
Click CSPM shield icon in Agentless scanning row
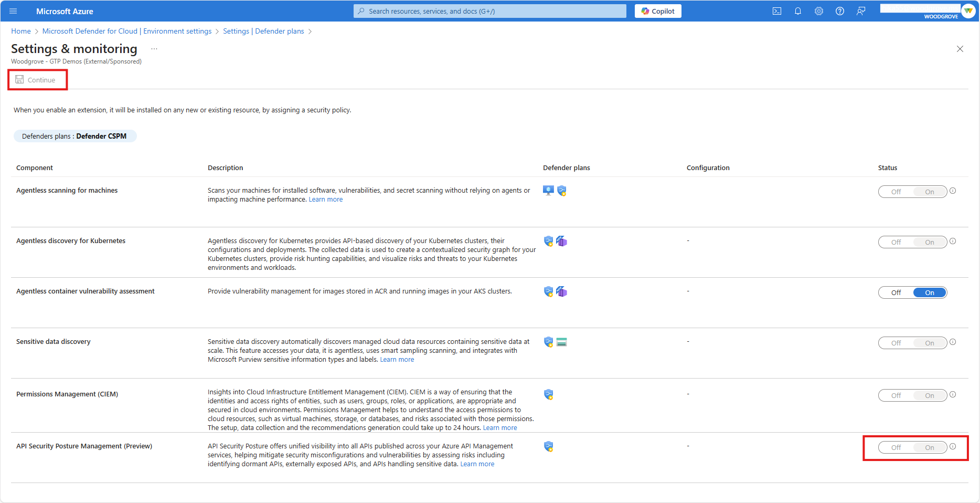[562, 191]
